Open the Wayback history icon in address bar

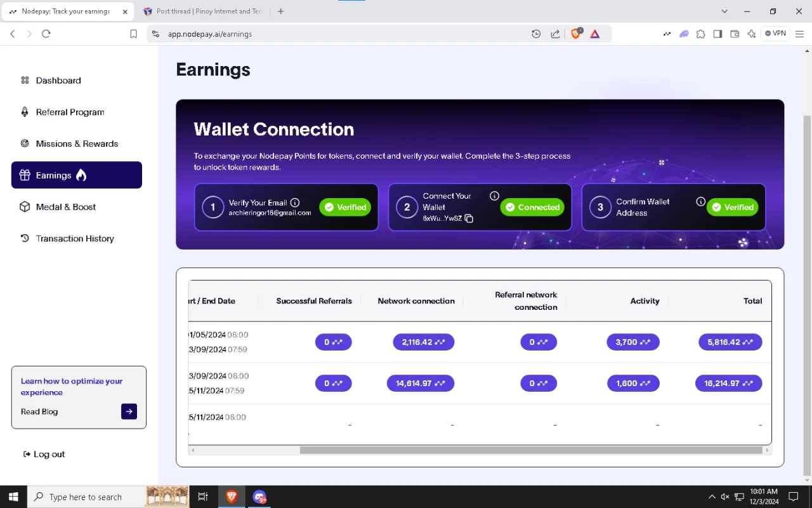pyautogui.click(x=536, y=34)
